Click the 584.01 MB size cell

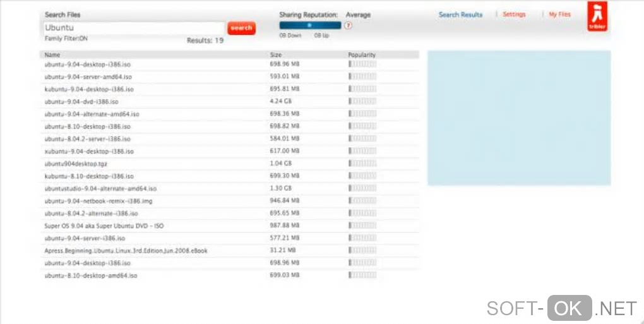(285, 138)
